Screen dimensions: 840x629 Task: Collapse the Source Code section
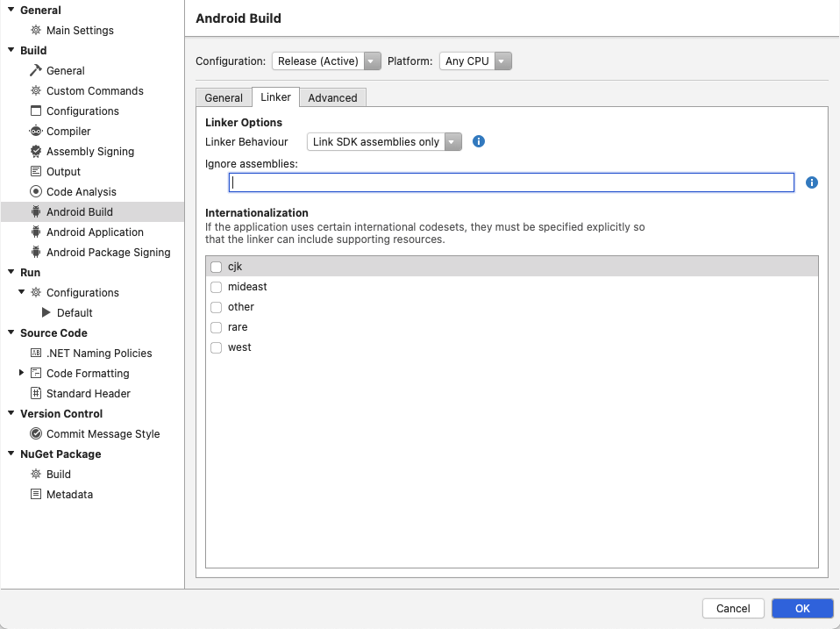[11, 332]
